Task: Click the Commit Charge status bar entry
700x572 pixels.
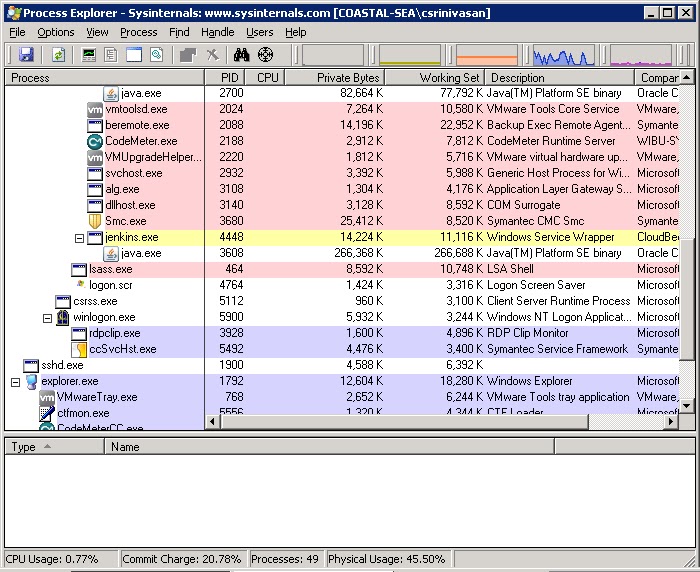Action: click(183, 559)
